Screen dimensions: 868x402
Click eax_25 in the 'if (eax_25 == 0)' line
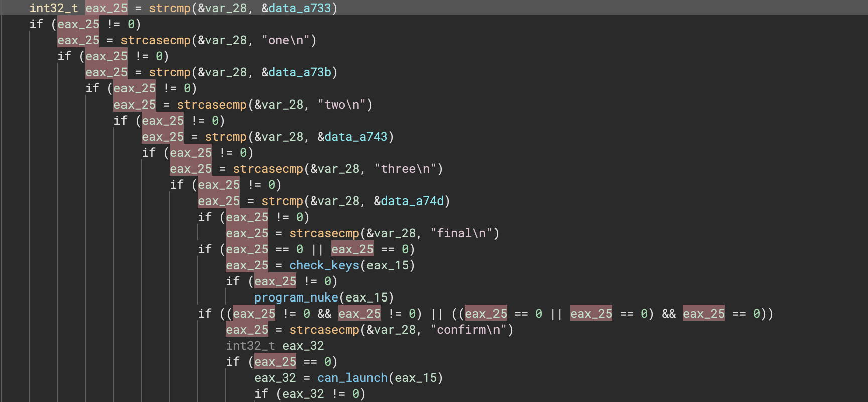[x=275, y=362]
